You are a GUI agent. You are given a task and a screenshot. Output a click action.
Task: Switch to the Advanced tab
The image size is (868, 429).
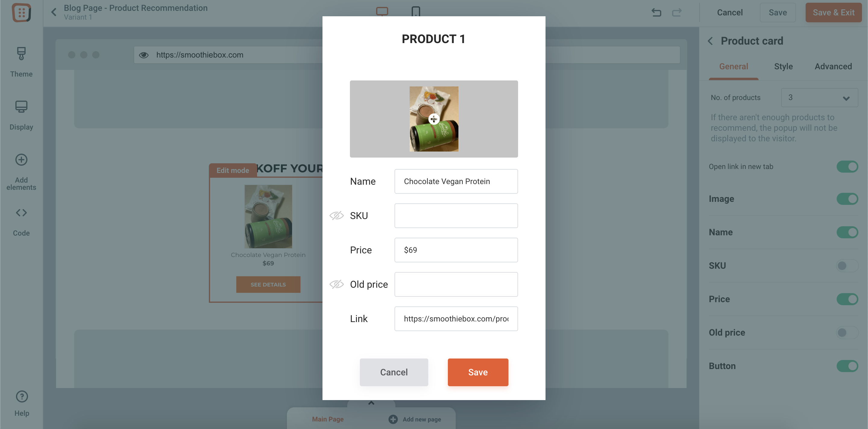833,66
